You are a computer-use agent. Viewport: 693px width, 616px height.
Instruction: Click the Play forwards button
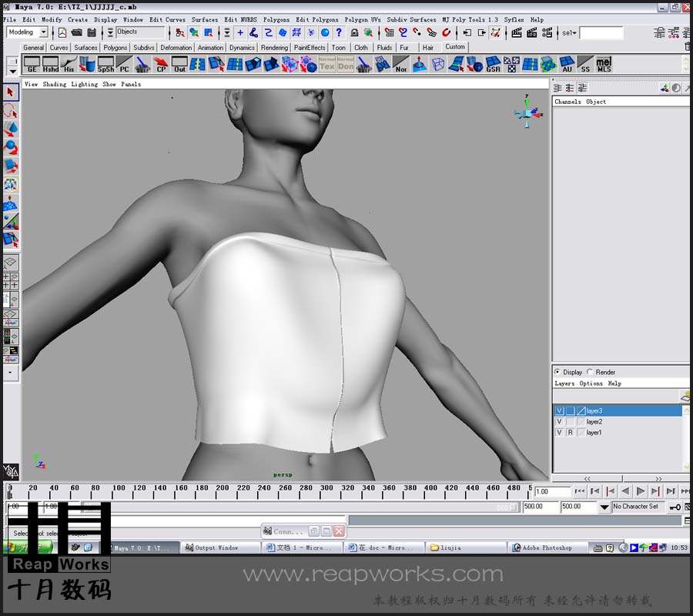641,491
